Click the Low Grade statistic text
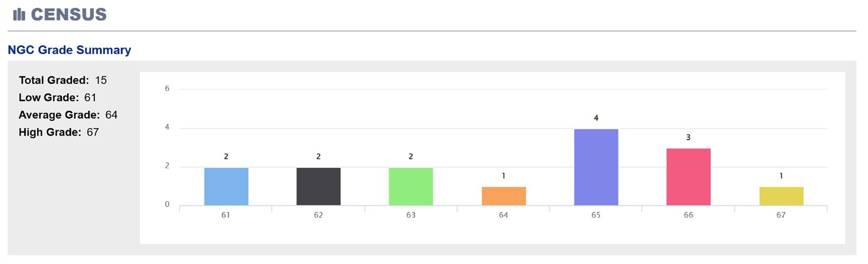Image resolution: width=868 pixels, height=264 pixels. 58,98
